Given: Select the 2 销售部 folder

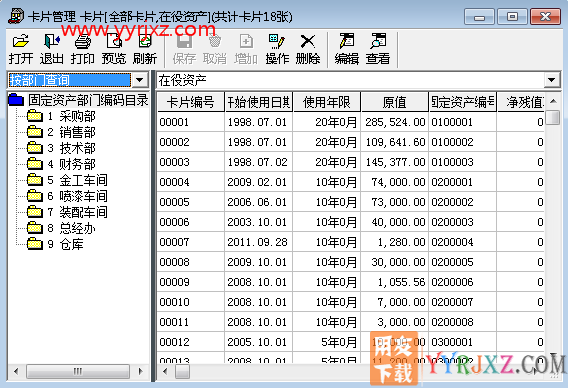Looking at the screenshot, I should pyautogui.click(x=61, y=132).
